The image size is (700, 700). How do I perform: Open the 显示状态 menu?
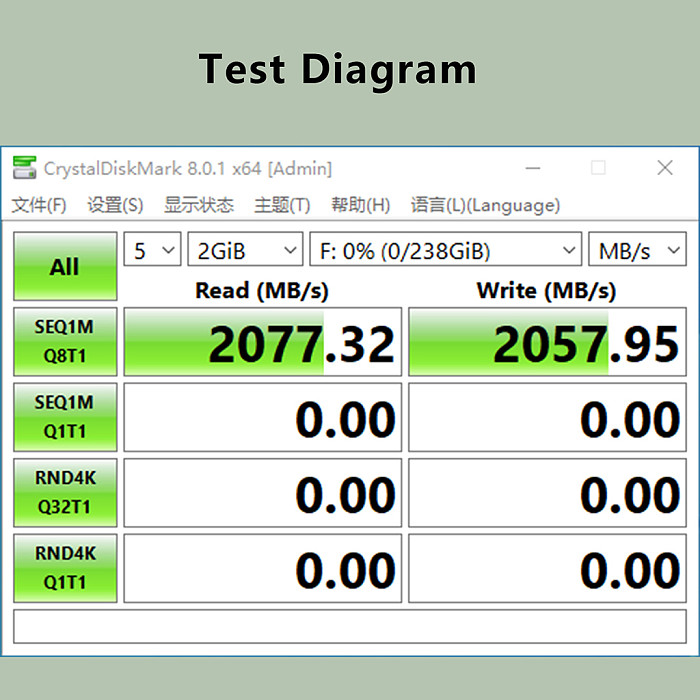click(x=199, y=205)
